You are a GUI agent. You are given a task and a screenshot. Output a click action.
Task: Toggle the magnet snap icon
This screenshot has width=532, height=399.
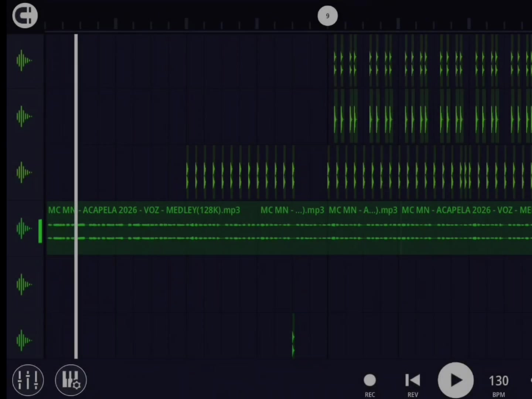point(25,16)
